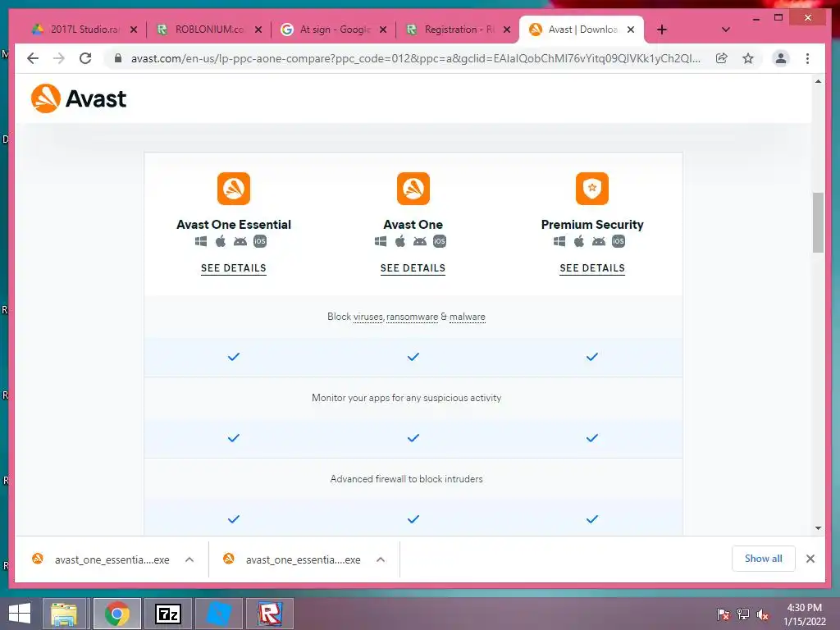Dismiss the downloads bar
The width and height of the screenshot is (840, 630).
click(x=810, y=559)
